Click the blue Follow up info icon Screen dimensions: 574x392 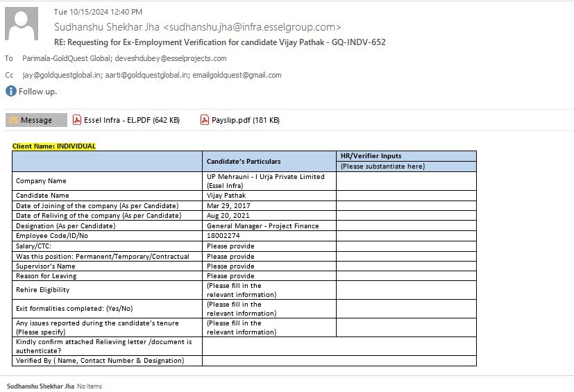10,91
